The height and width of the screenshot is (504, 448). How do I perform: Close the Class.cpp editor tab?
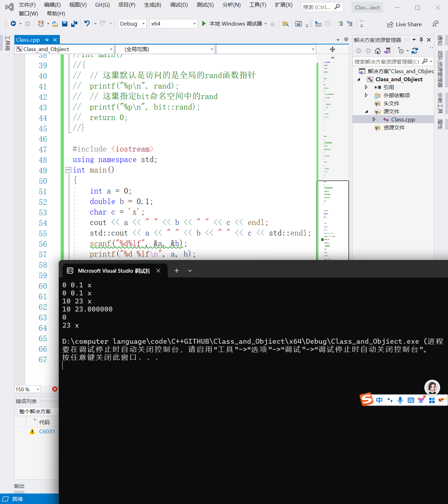pyautogui.click(x=55, y=40)
